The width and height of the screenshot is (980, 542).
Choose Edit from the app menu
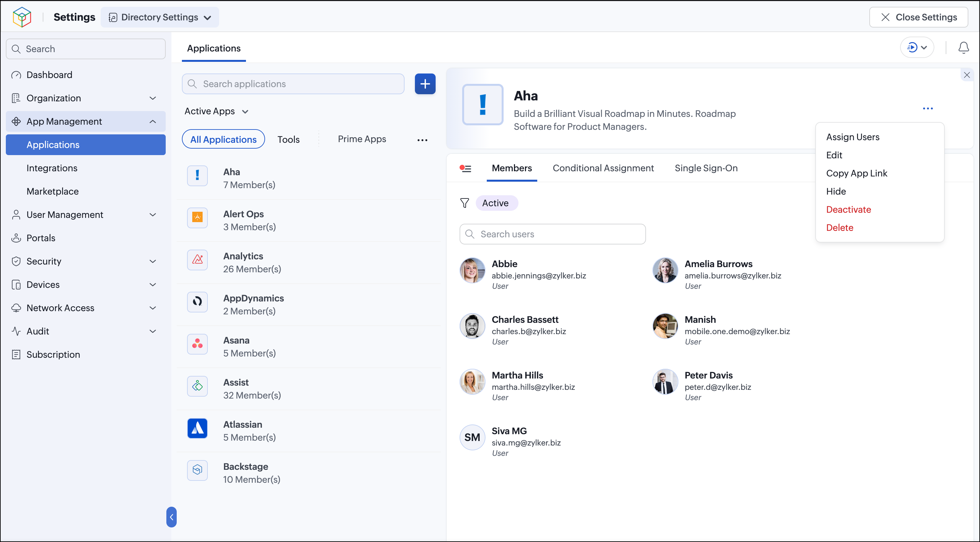[x=834, y=155]
